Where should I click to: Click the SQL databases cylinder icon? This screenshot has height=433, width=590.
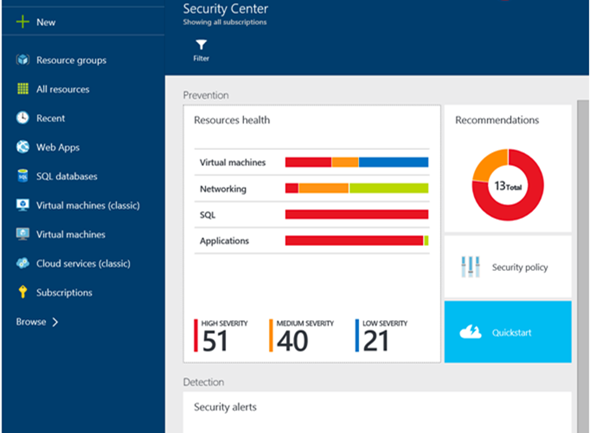(x=23, y=176)
